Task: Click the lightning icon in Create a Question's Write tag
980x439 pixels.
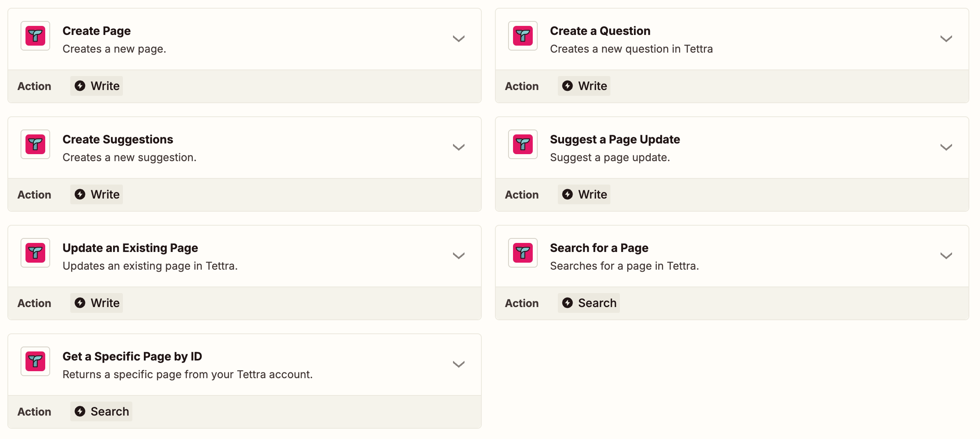Action: click(x=568, y=85)
